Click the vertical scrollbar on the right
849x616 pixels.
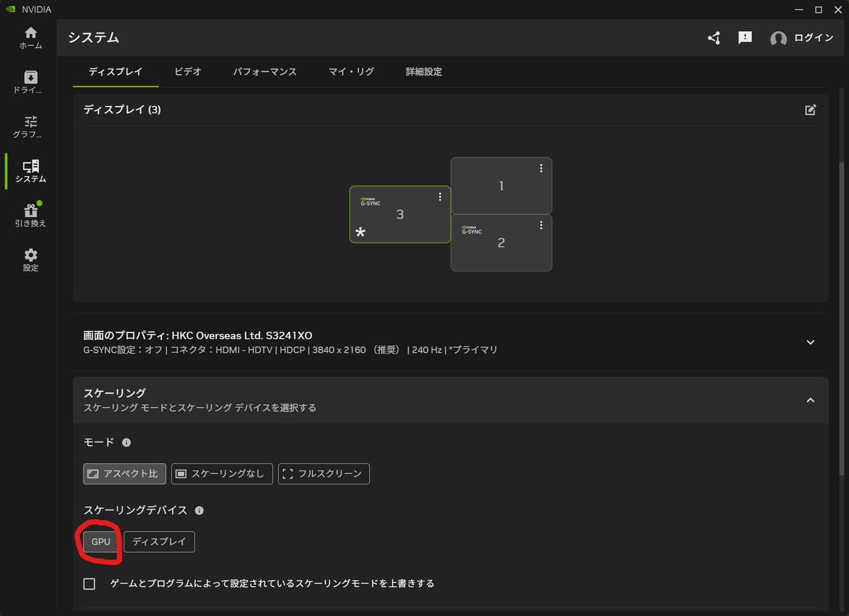(x=840, y=318)
